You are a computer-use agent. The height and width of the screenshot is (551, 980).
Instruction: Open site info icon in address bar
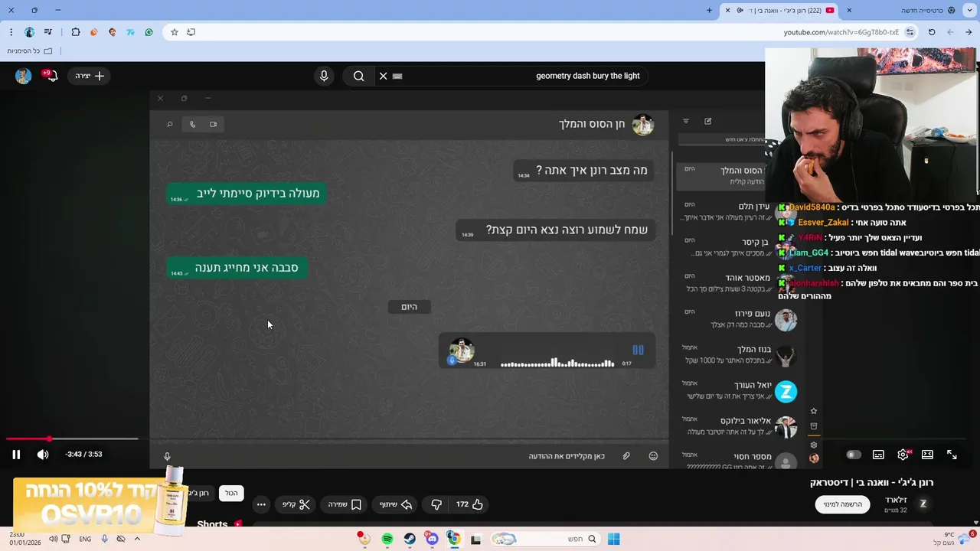click(910, 32)
